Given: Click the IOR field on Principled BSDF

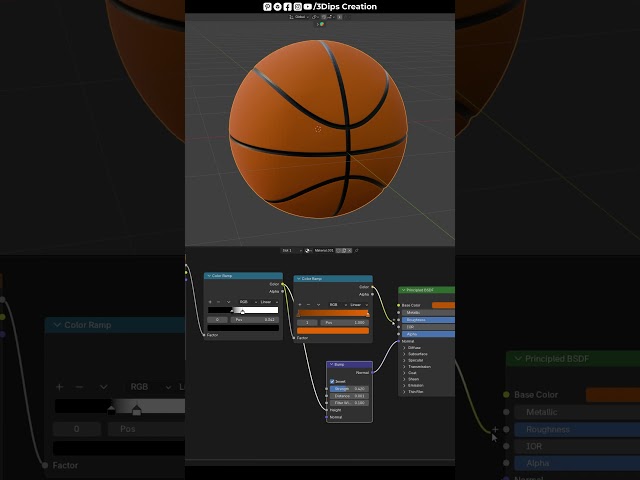Looking at the screenshot, I should 428,327.
